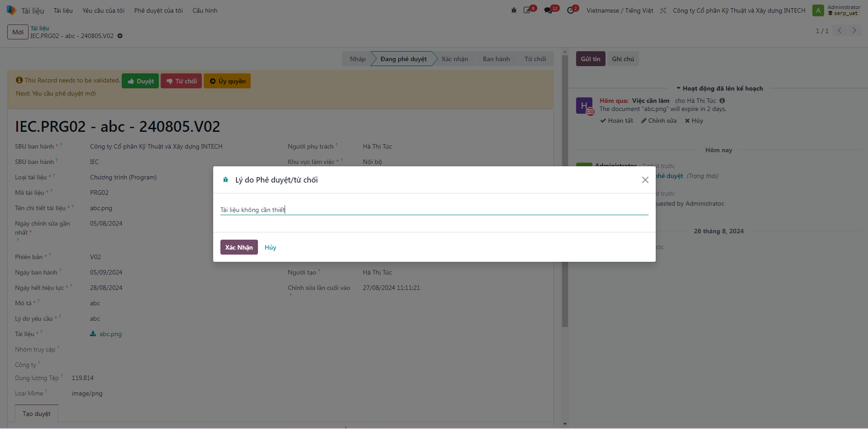Screen dimensions: 868x429
Task: Mark activity as Hoàn tất
Action: point(616,121)
